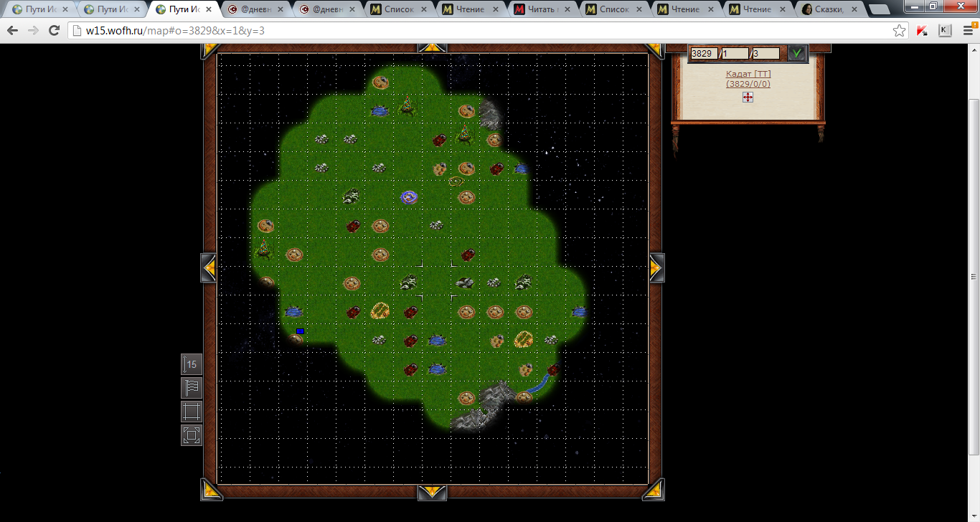Click the page vertical scrollbar
The height and width of the screenshot is (522, 980).
point(974,277)
